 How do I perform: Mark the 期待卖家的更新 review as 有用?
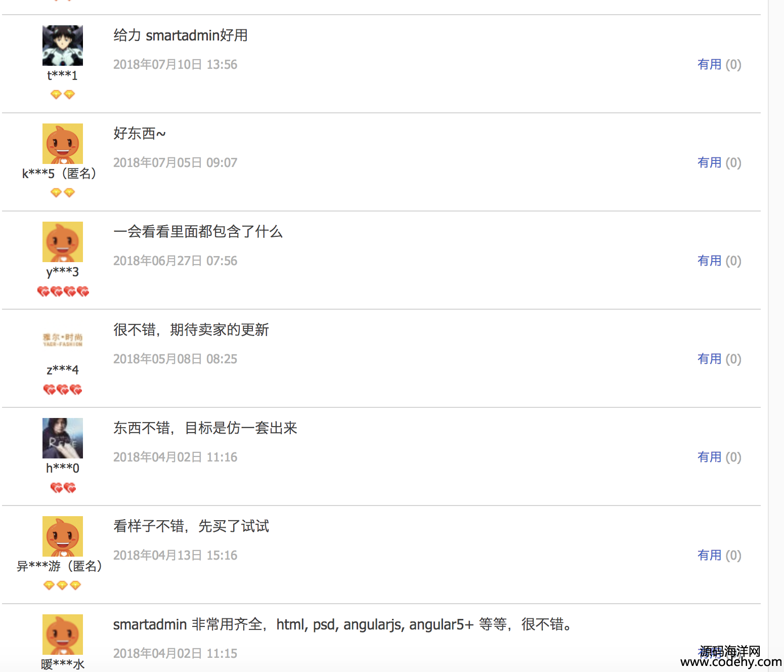pyautogui.click(x=719, y=359)
